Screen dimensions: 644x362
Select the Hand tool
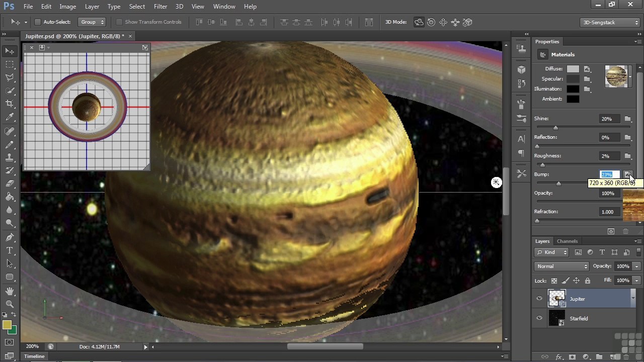click(x=10, y=291)
